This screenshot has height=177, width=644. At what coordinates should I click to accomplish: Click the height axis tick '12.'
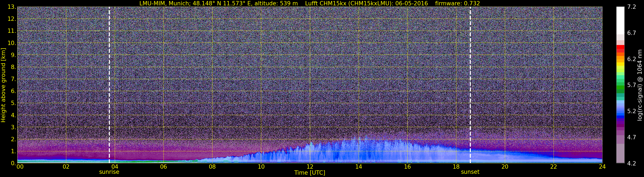point(12,19)
